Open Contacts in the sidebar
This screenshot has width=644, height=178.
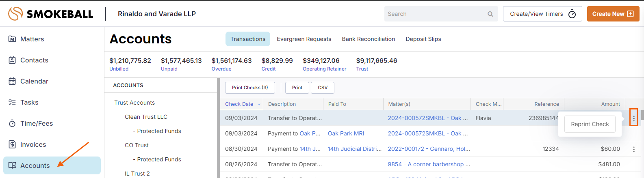pyautogui.click(x=52, y=60)
